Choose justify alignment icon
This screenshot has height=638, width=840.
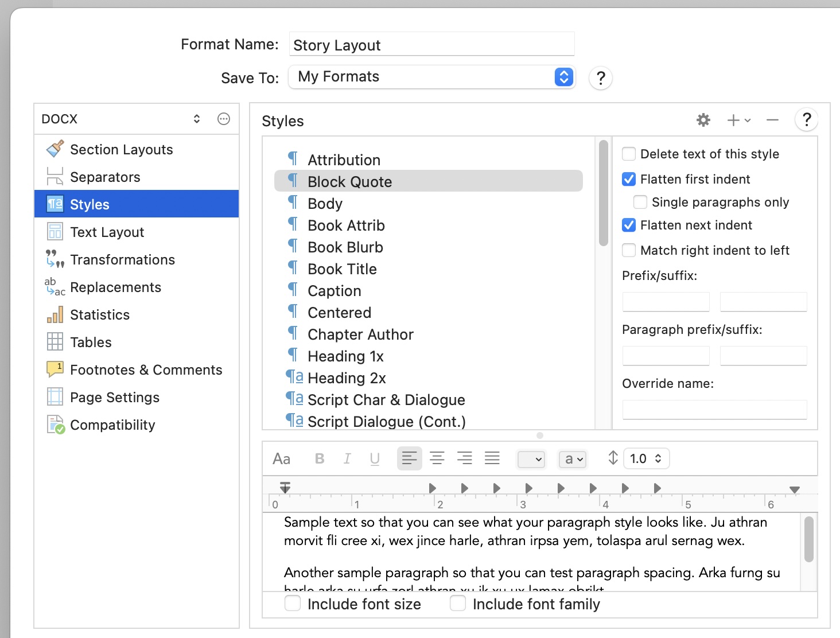click(x=492, y=458)
